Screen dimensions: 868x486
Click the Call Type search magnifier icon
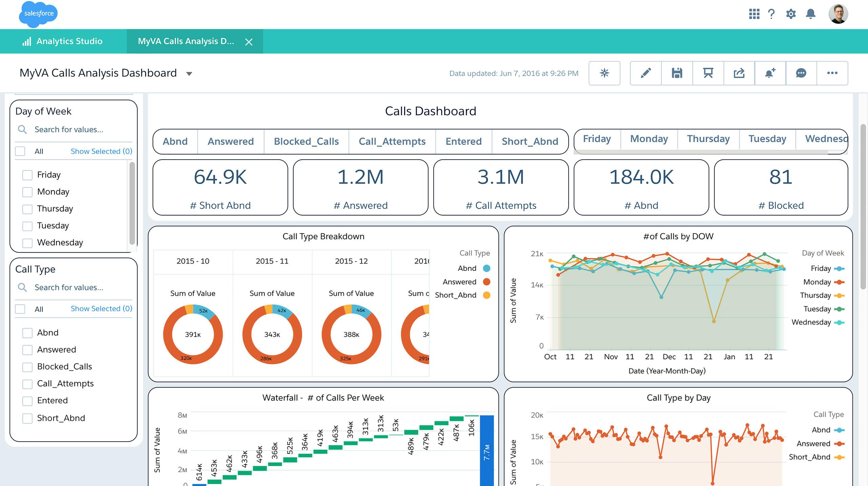(22, 287)
